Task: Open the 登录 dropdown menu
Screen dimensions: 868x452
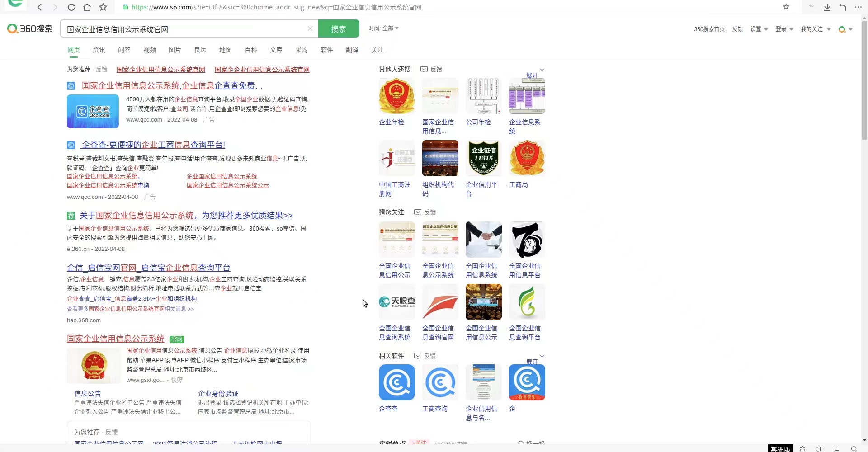Action: point(784,29)
